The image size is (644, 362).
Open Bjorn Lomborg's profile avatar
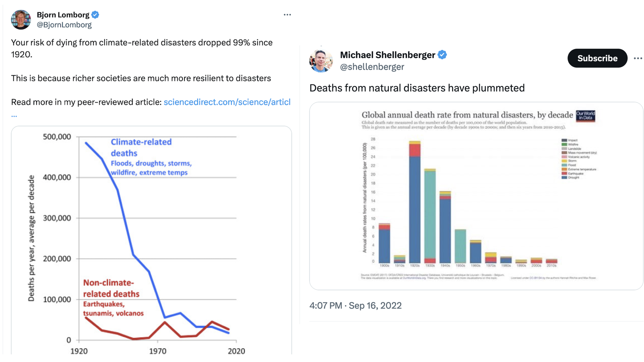pos(21,20)
